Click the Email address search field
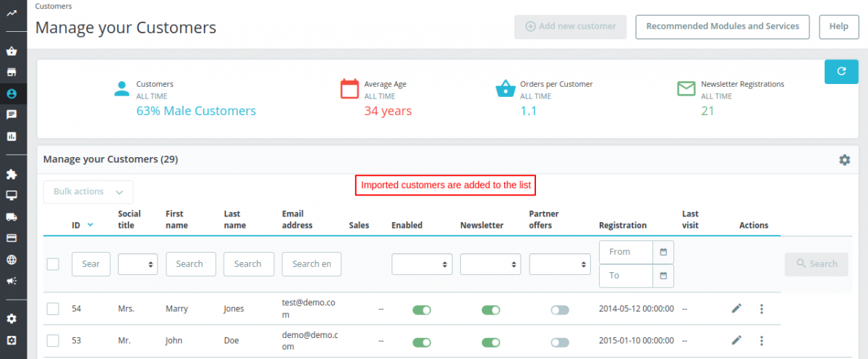Viewport: 868px width, 359px height. [311, 264]
